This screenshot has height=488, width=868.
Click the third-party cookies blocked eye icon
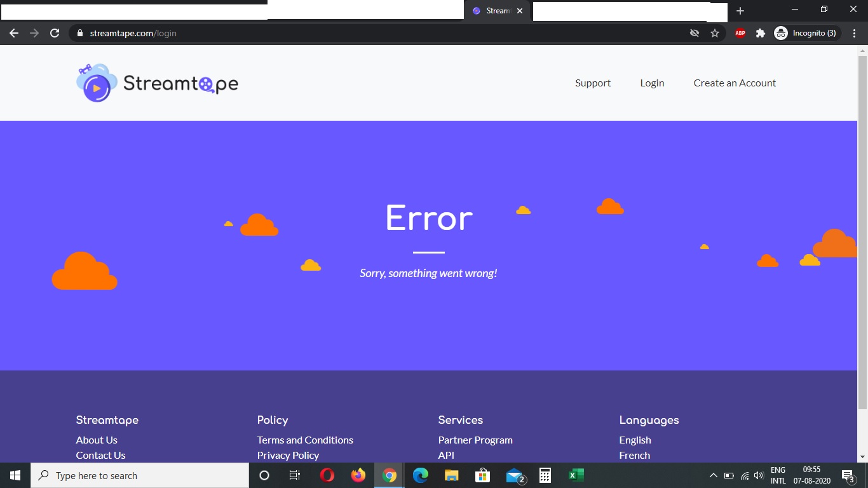(695, 33)
